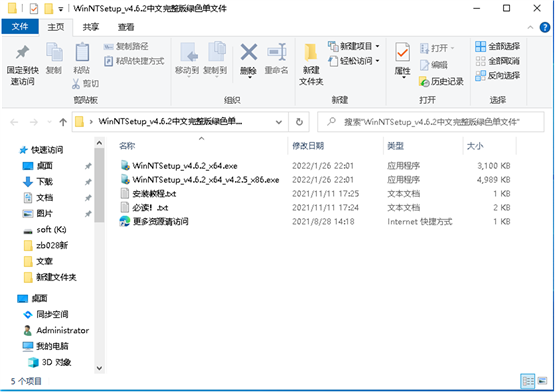The height and width of the screenshot is (392, 555).
Task: Switch to the Share (共享) tab
Action: pos(91,27)
